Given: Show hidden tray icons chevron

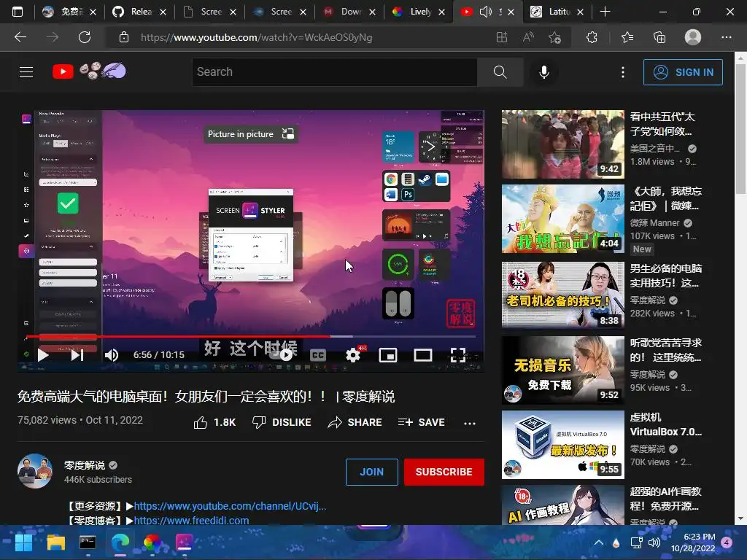Looking at the screenshot, I should coord(599,542).
